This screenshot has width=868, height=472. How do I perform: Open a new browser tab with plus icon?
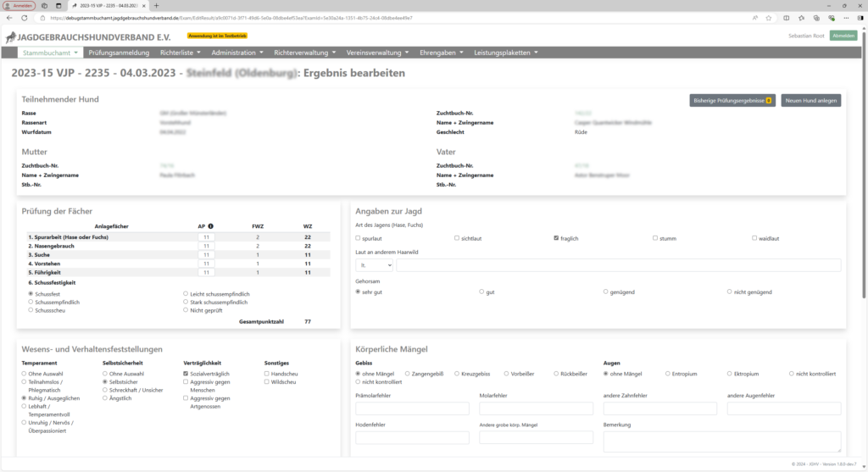click(156, 6)
